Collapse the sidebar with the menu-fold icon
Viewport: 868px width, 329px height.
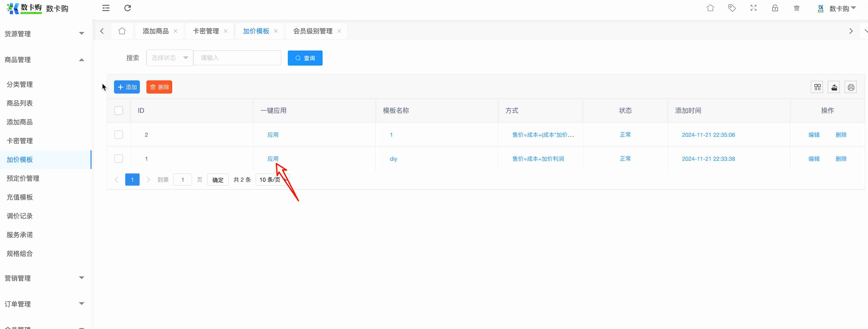pos(106,8)
